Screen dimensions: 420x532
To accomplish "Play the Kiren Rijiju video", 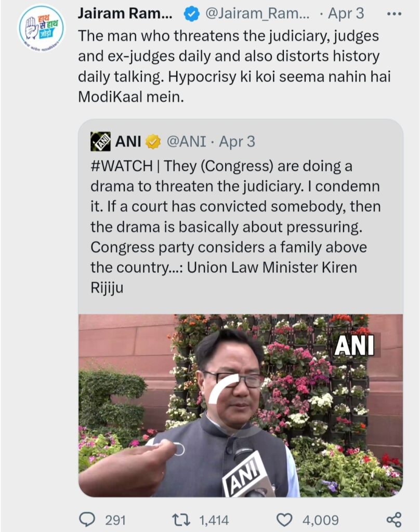I will click(241, 405).
